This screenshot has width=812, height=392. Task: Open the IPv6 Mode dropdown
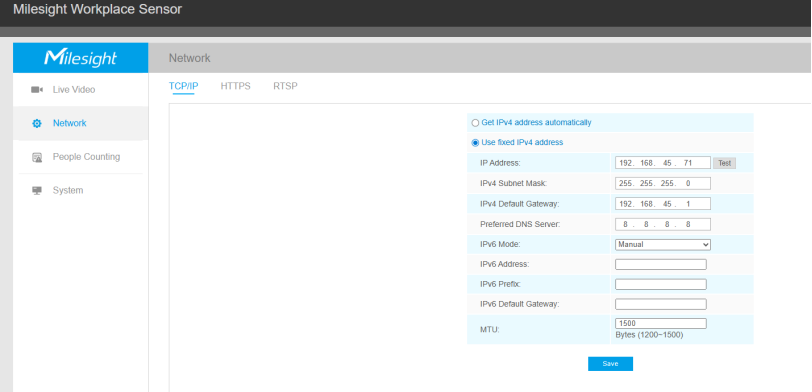tap(663, 244)
